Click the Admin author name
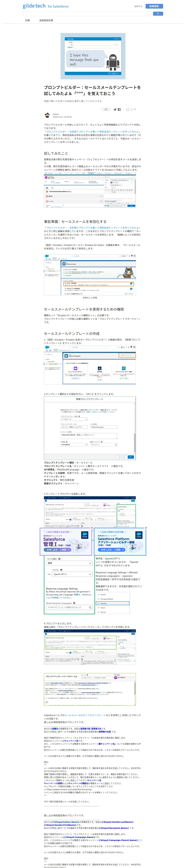The height and width of the screenshot is (868, 186). [56, 114]
